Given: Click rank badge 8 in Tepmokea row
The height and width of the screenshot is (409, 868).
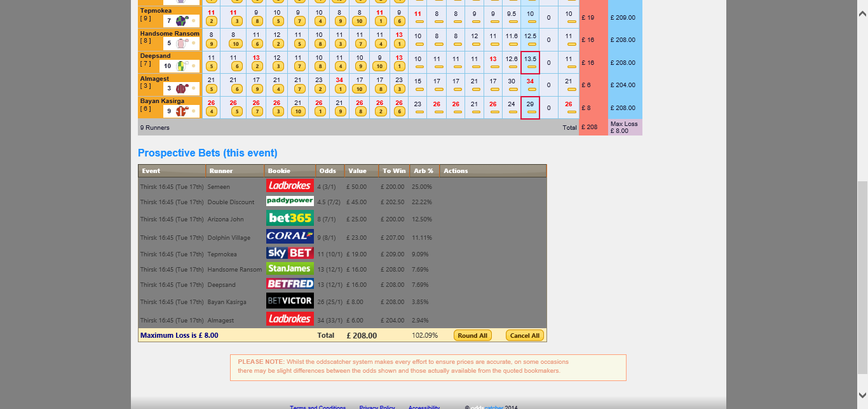Looking at the screenshot, I should pyautogui.click(x=256, y=21).
